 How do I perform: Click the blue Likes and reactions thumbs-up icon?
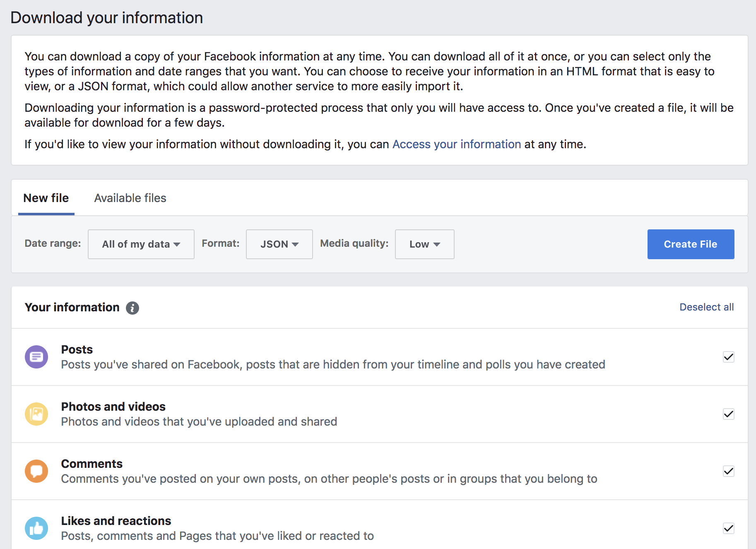[36, 528]
